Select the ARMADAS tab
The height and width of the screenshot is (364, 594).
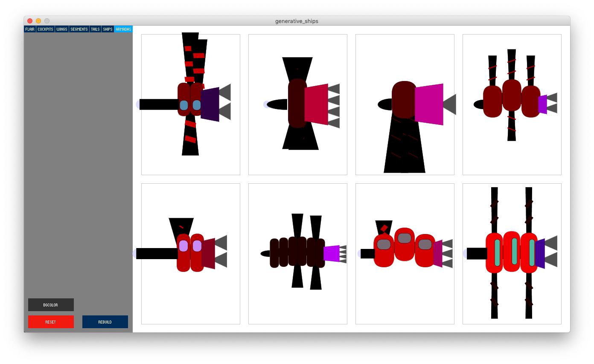(x=123, y=29)
